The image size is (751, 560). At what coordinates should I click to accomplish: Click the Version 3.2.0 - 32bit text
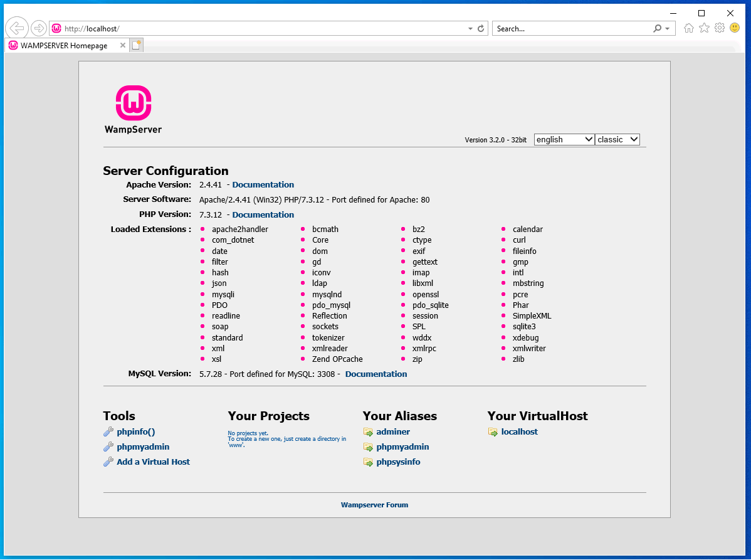click(496, 140)
